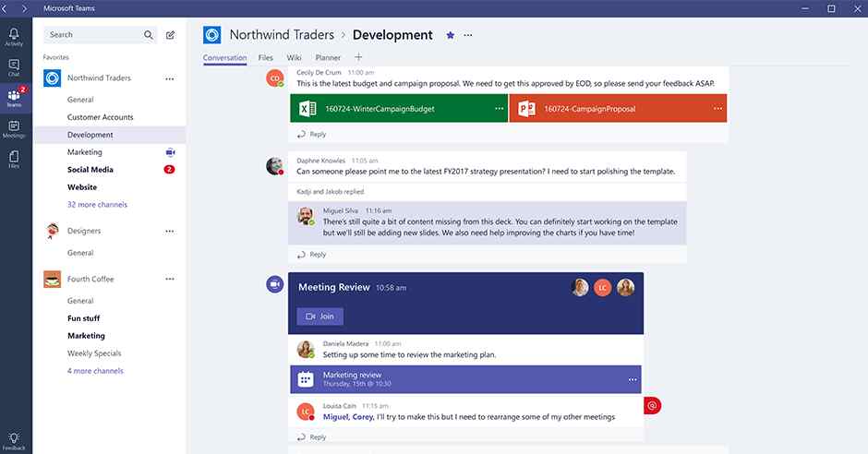
Task: Click into the Search input field
Action: (x=92, y=35)
